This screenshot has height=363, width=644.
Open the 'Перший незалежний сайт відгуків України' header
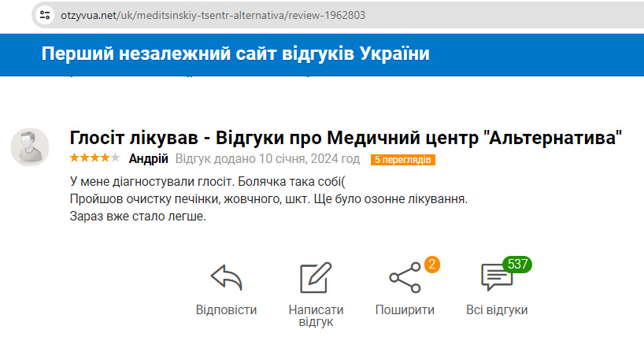(235, 54)
